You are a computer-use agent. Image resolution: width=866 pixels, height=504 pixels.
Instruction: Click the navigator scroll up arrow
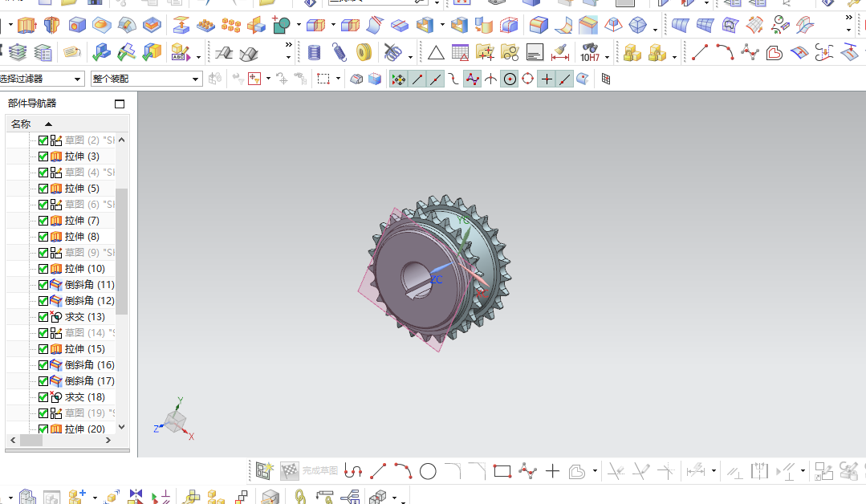point(121,140)
